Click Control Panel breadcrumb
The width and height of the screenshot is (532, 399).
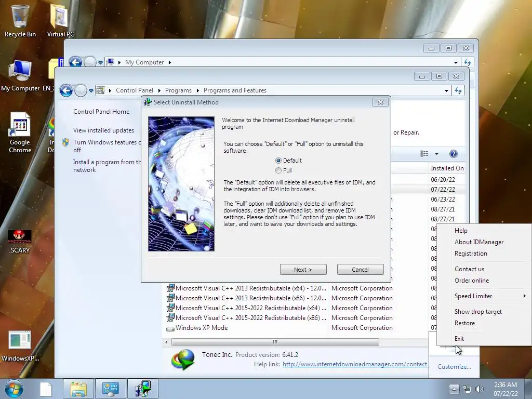point(135,90)
